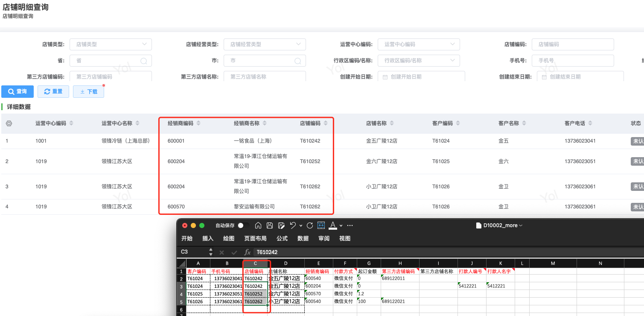Click the Excel home icon in title bar
The width and height of the screenshot is (644, 316).
[258, 225]
